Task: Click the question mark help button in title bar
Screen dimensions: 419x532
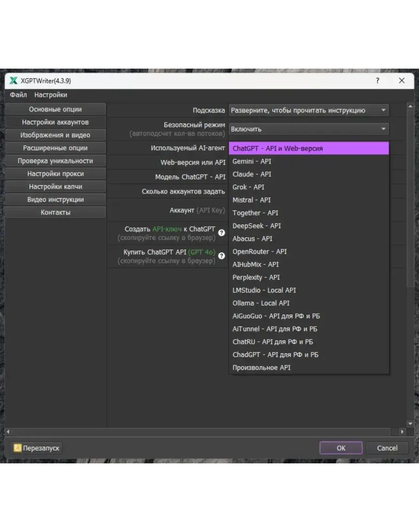Action: tap(378, 81)
